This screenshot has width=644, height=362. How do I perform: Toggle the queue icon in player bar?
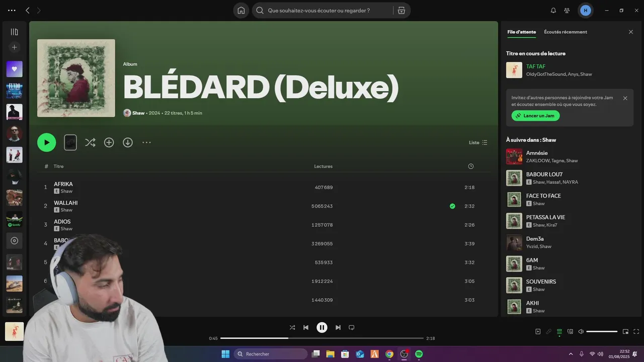(x=559, y=331)
